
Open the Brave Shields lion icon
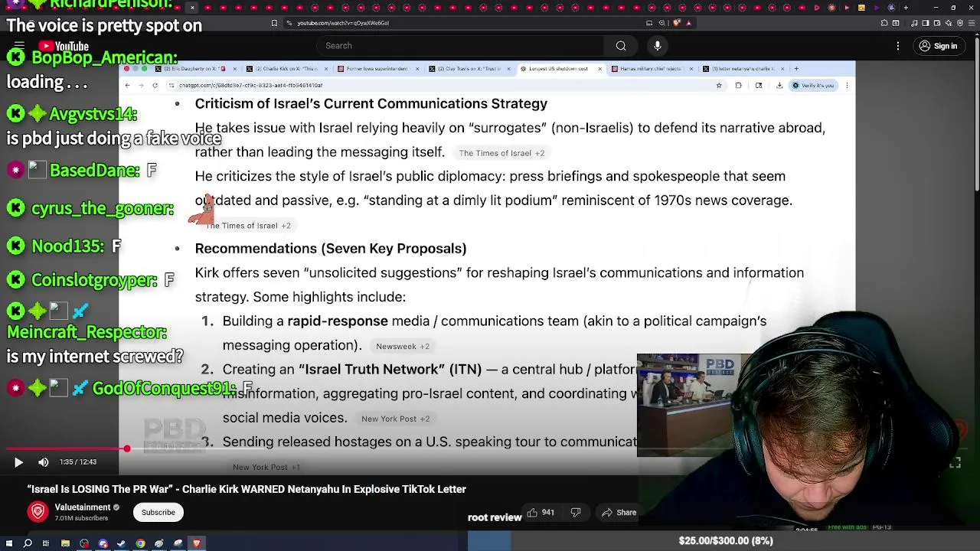(x=676, y=23)
